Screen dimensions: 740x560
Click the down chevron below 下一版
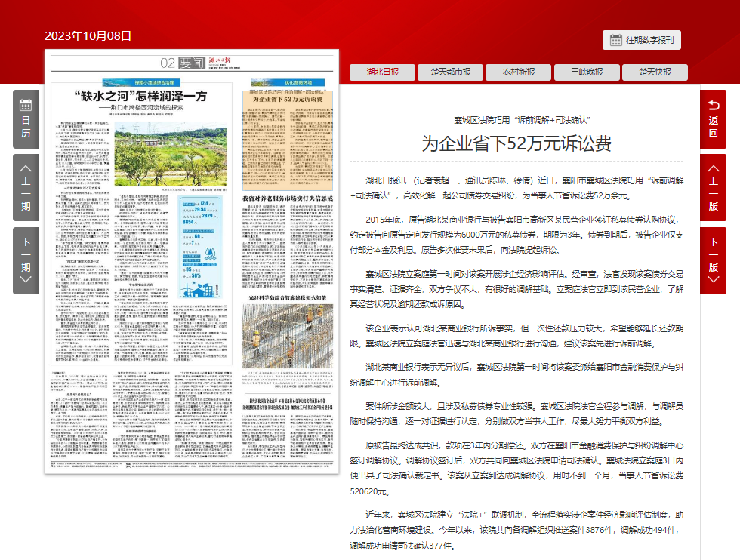click(x=714, y=278)
